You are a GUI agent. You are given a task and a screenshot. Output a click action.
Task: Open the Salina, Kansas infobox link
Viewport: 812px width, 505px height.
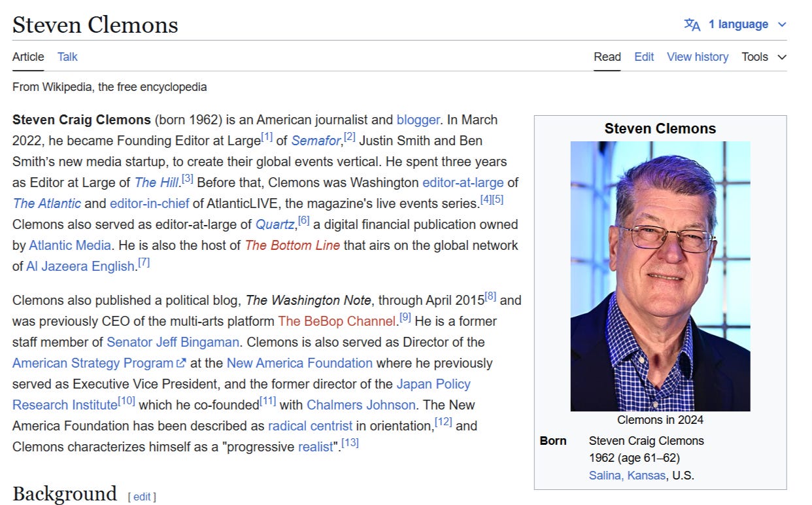[x=627, y=476]
